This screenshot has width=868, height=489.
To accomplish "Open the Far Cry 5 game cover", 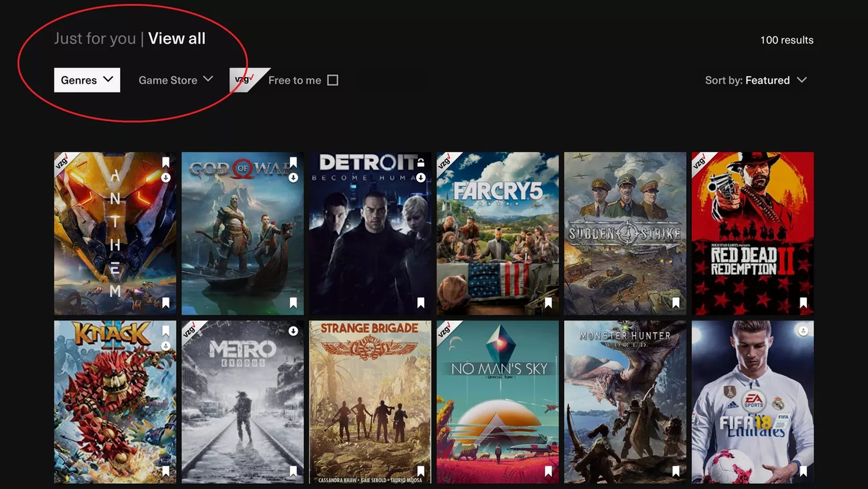I will [x=498, y=233].
